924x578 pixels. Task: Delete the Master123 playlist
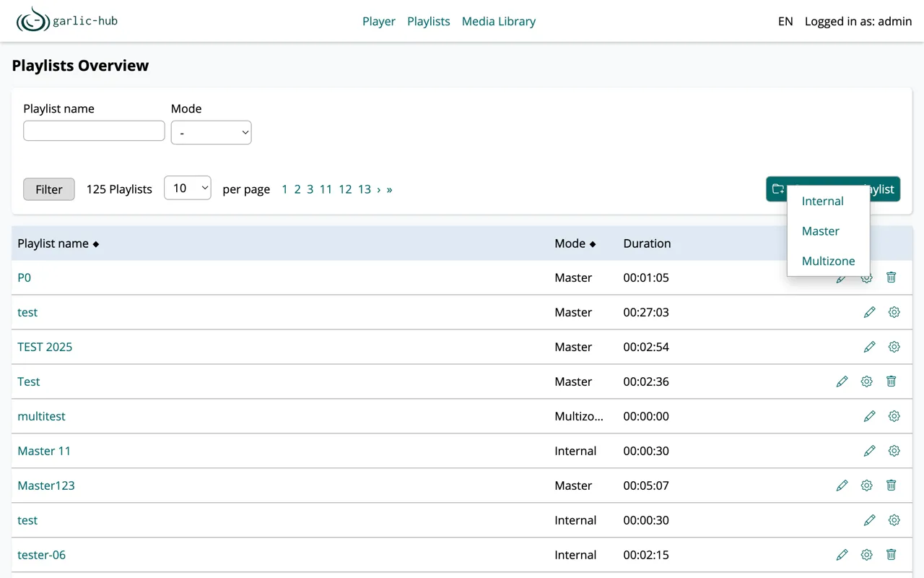[x=891, y=486]
